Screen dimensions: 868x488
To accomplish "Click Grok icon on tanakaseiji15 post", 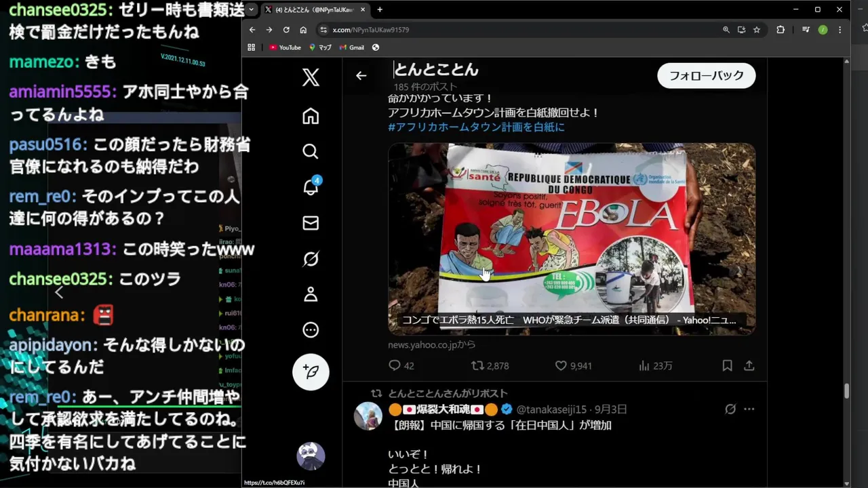I will pyautogui.click(x=730, y=409).
